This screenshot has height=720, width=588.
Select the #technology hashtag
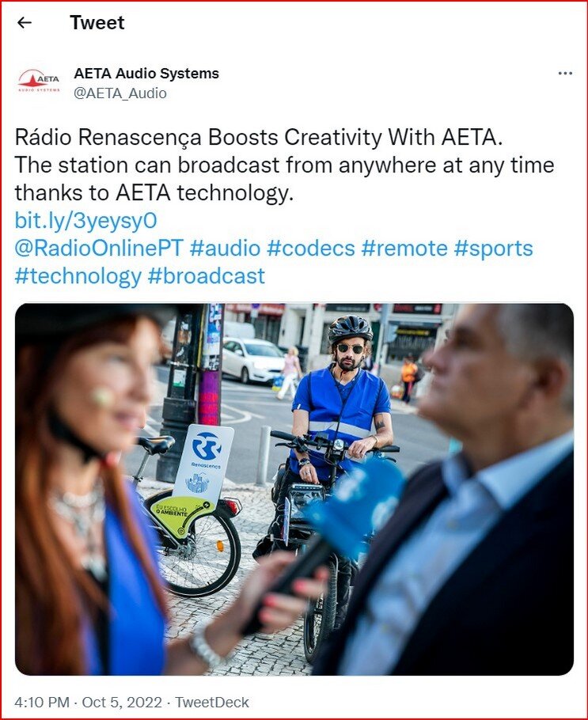pyautogui.click(x=78, y=276)
